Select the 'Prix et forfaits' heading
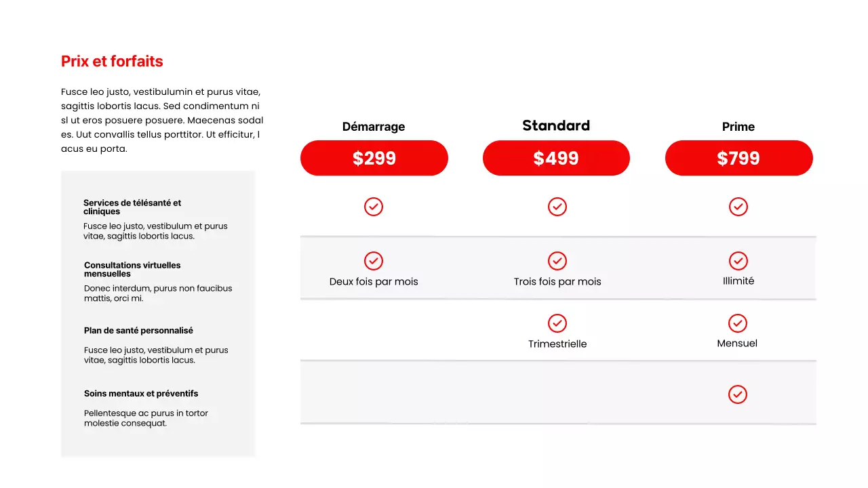The image size is (868, 488). pyautogui.click(x=112, y=62)
